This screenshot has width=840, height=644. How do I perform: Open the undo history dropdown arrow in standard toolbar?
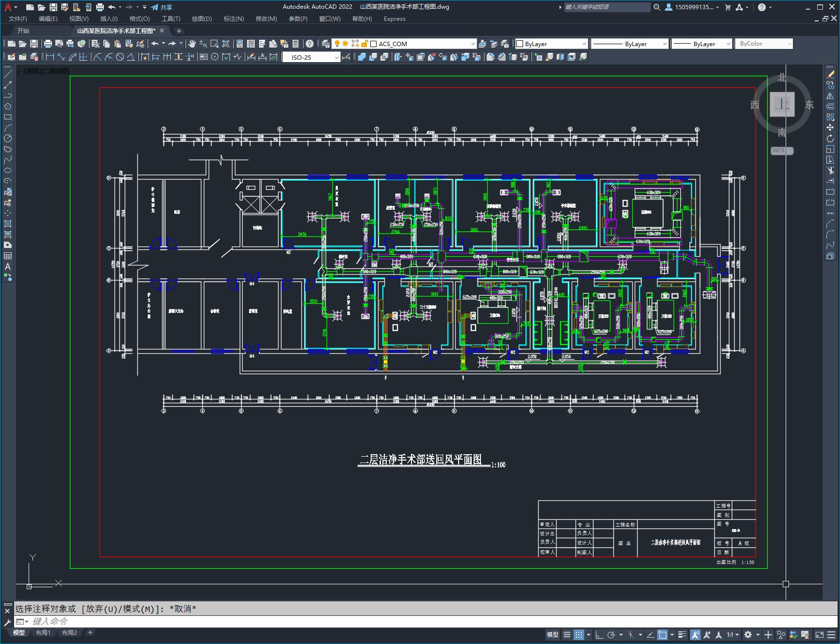[x=164, y=44]
